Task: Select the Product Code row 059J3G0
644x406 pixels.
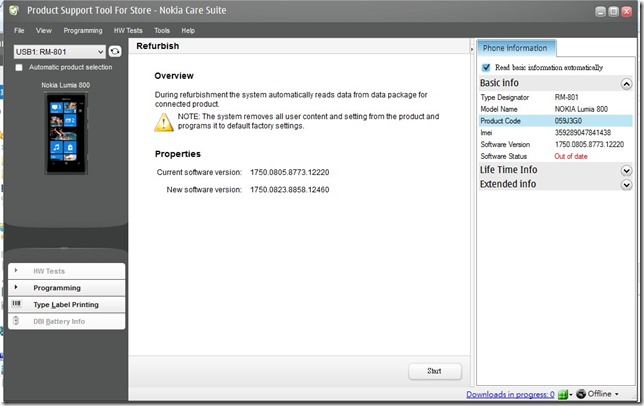Action: tap(556, 121)
